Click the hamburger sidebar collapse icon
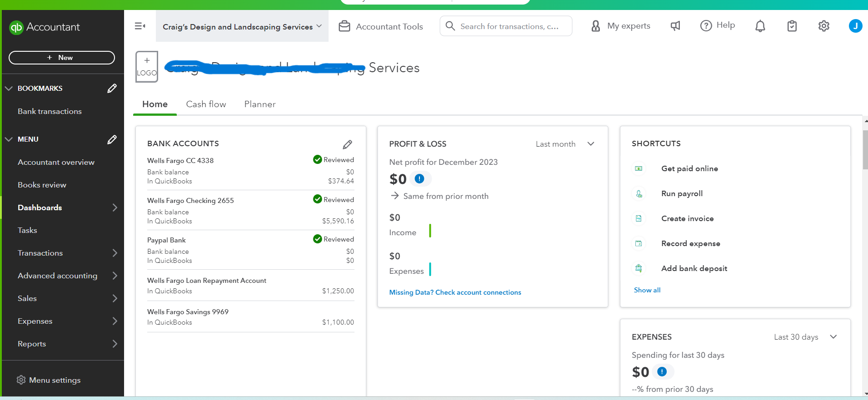Viewport: 868px width, 400px height. [x=140, y=26]
